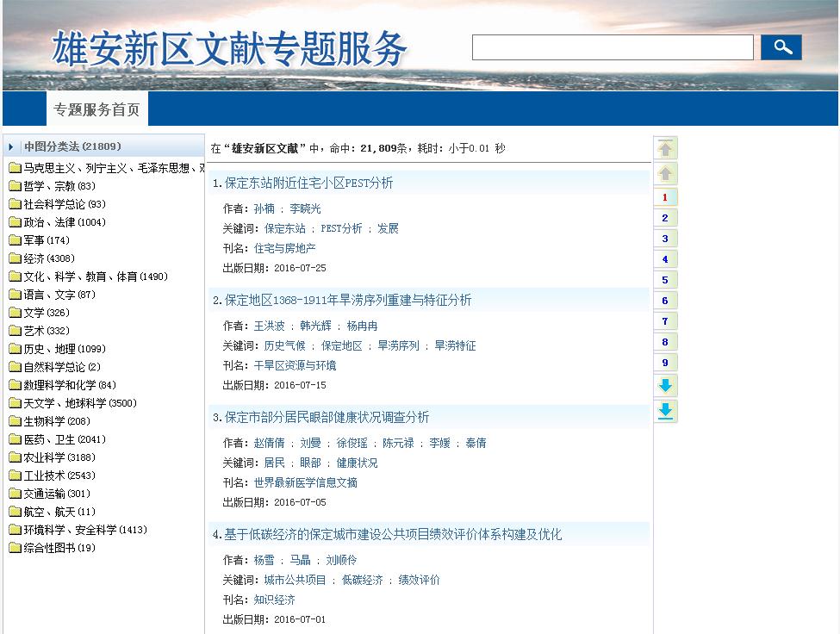Open the 专题服务首页 tab

tap(96, 109)
